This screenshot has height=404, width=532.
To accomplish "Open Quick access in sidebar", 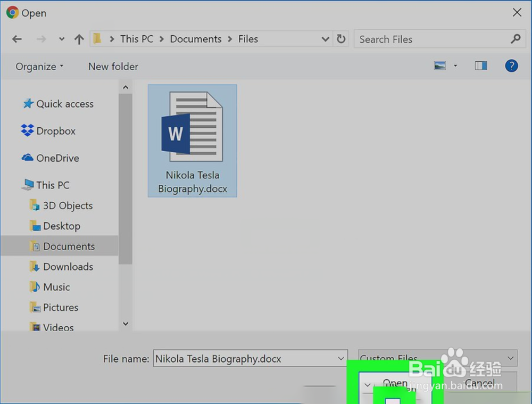I will point(57,104).
